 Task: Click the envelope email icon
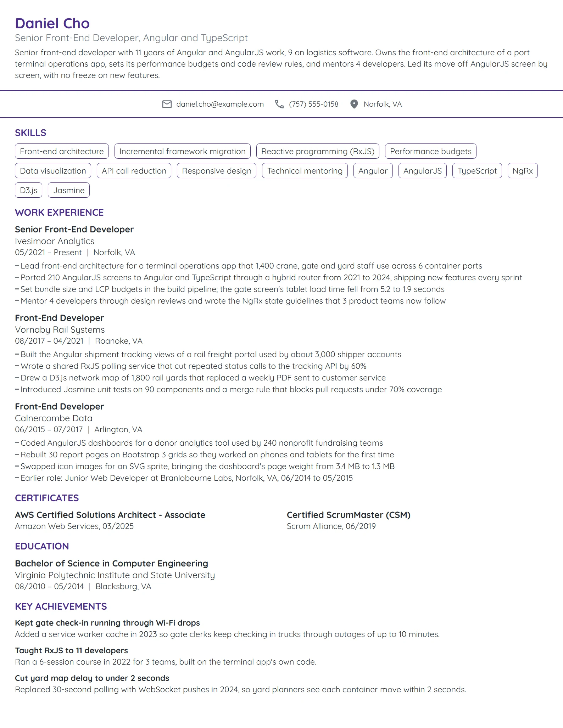(x=167, y=104)
